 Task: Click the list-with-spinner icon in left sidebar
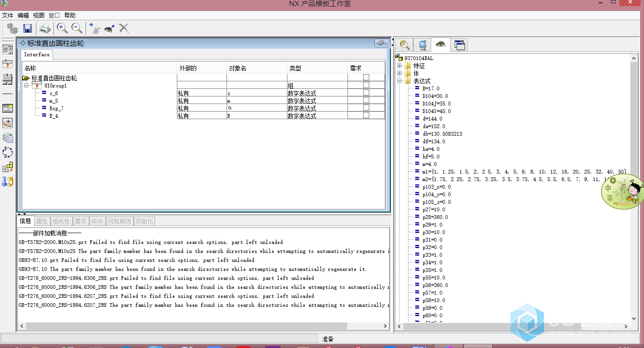point(8,49)
